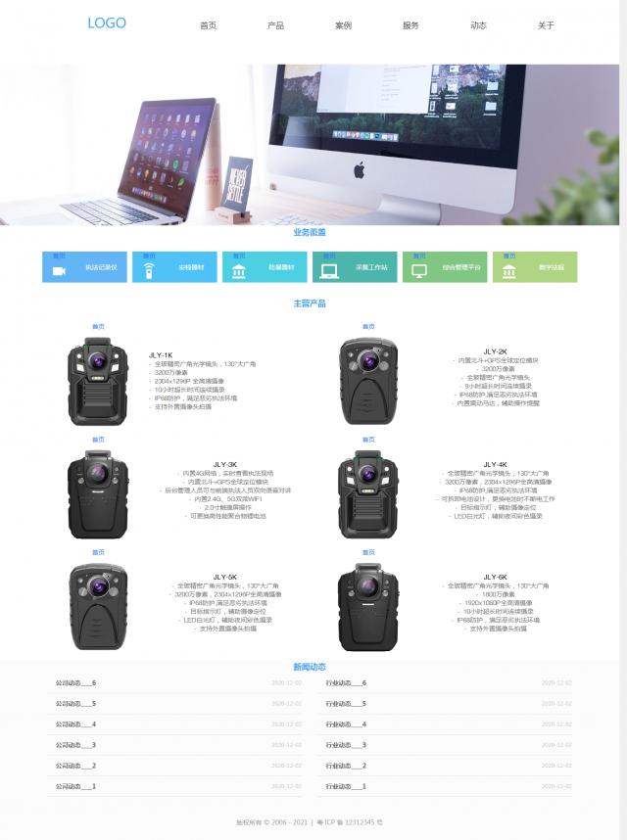The image size is (627, 840).
Task: Open the 防暴器材 building icon tile
Action: tap(239, 271)
